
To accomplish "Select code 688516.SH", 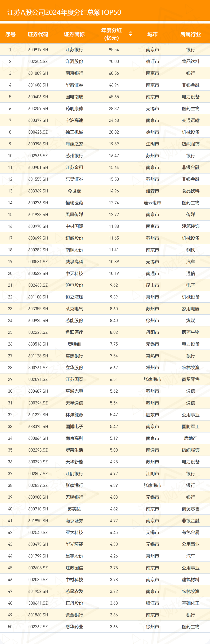I will (x=38, y=344).
